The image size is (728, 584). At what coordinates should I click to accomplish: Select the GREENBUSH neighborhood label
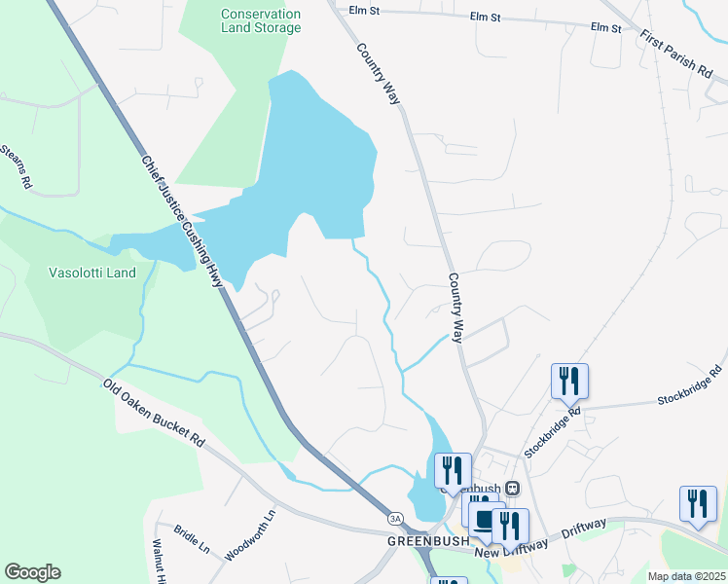pos(428,541)
